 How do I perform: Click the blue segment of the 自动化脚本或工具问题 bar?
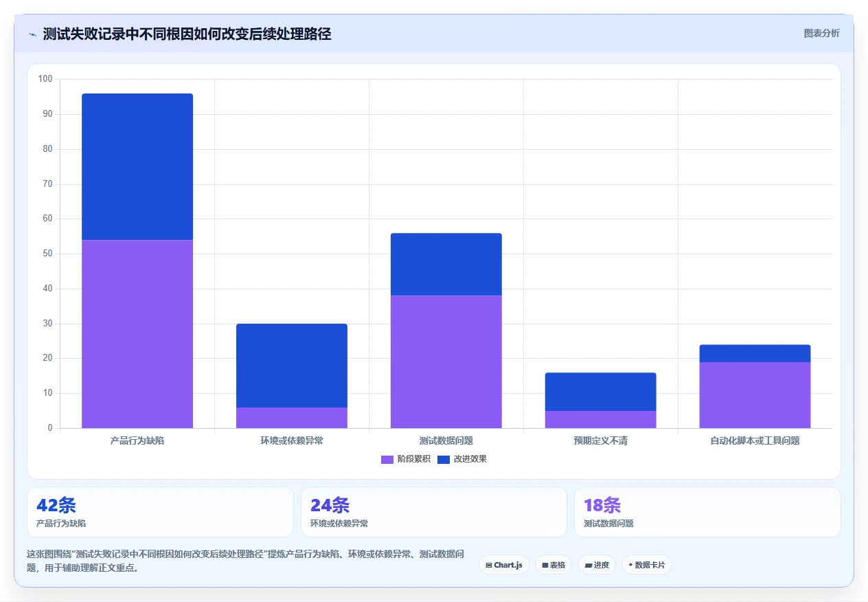click(755, 353)
